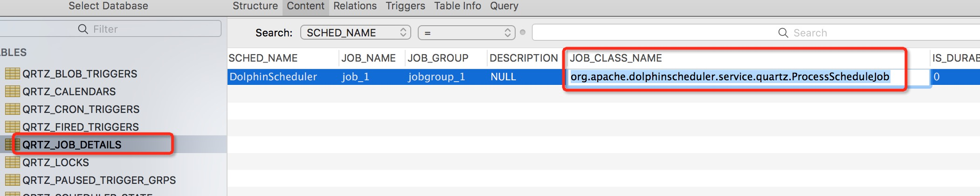Image resolution: width=980 pixels, height=196 pixels.
Task: Select QRTZ_LOCKS table
Action: tap(55, 162)
